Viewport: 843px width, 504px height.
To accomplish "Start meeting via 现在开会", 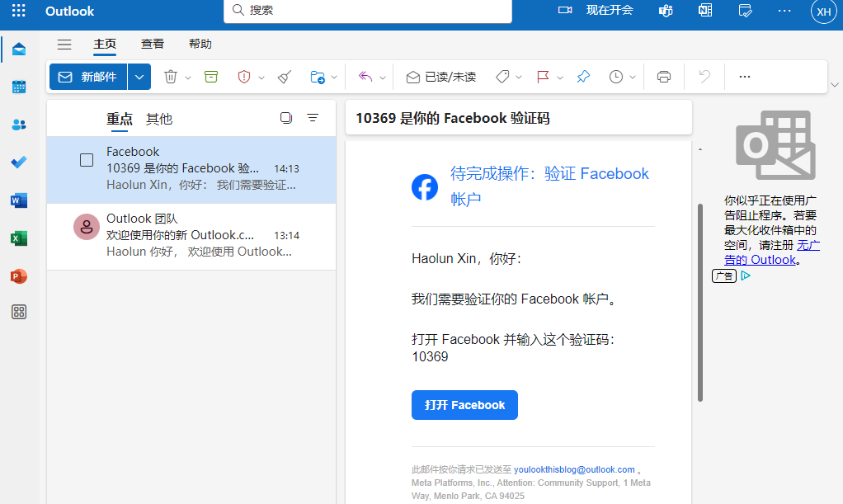I will click(596, 11).
